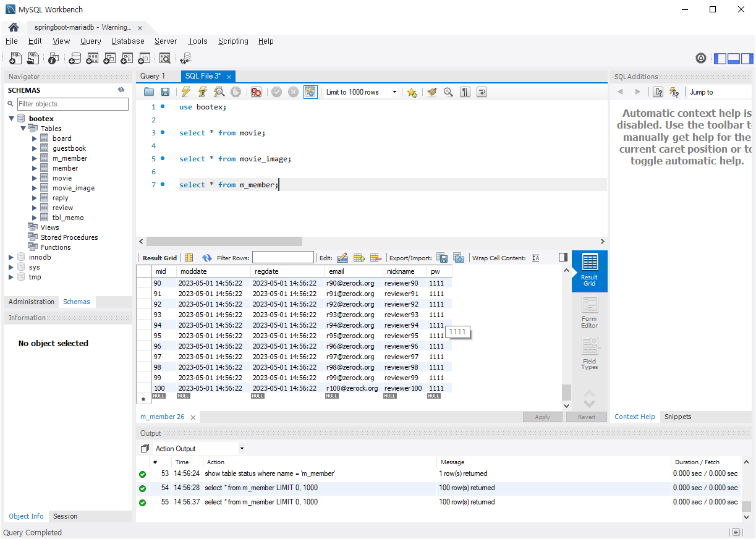Create a new SQL tab icon
The image size is (756, 539).
(15, 58)
